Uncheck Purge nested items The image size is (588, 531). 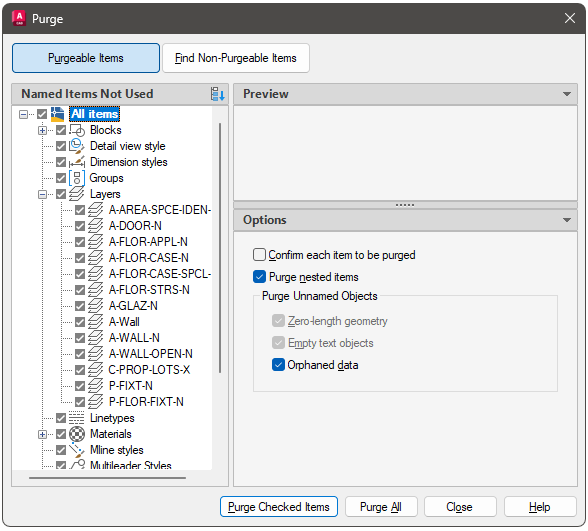point(260,277)
